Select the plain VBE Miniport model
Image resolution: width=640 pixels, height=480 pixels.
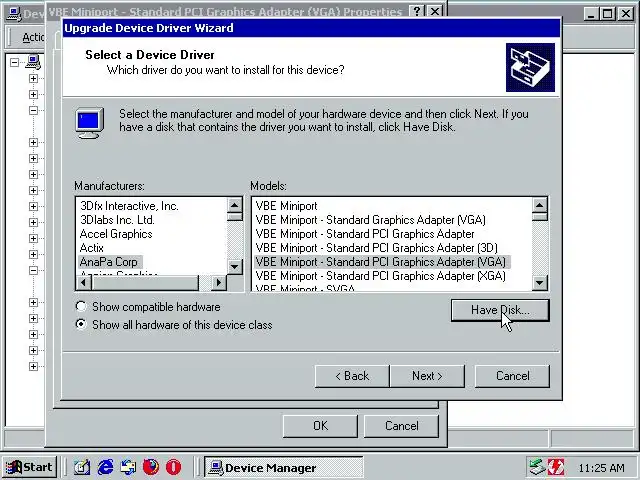(x=287, y=206)
